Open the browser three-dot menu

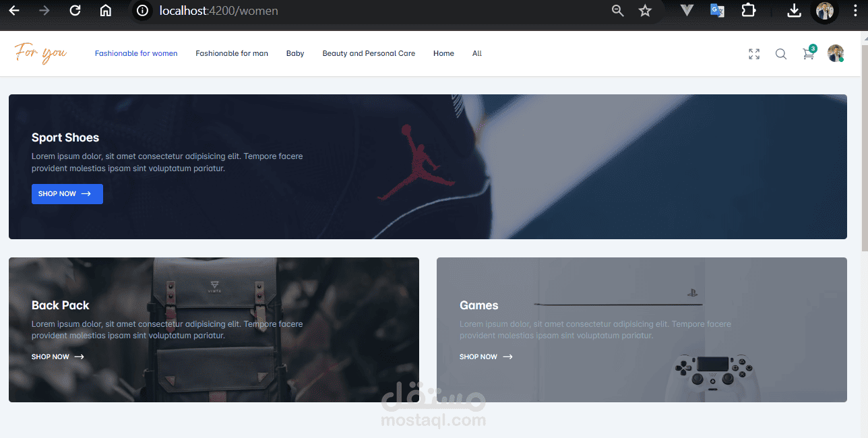coord(854,11)
